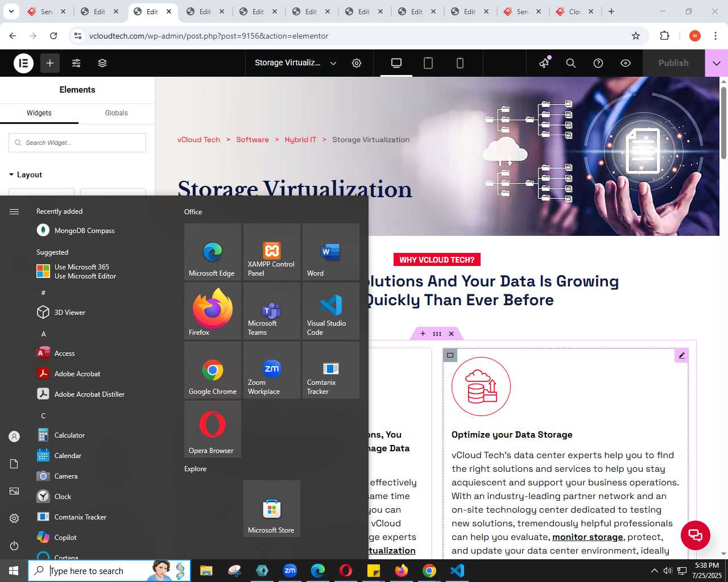Switch to tablet preview mode
Screen dimensions: 728x582
pyautogui.click(x=428, y=63)
